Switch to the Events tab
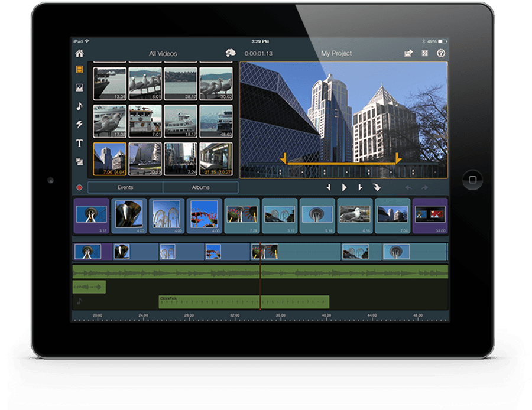532x410 pixels. tap(125, 187)
